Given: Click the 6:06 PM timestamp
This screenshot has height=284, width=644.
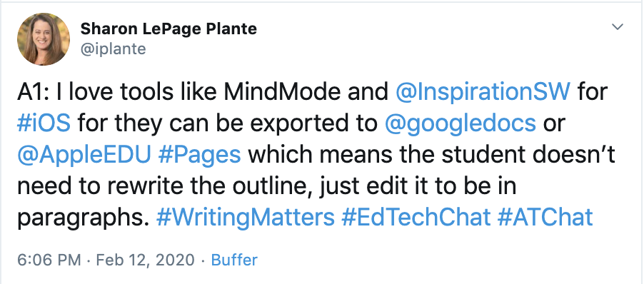Looking at the screenshot, I should pos(49,260).
